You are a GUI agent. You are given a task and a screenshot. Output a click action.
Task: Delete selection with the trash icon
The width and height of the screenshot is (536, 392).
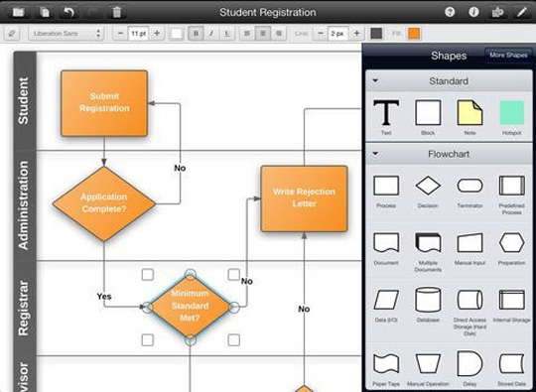(x=117, y=12)
